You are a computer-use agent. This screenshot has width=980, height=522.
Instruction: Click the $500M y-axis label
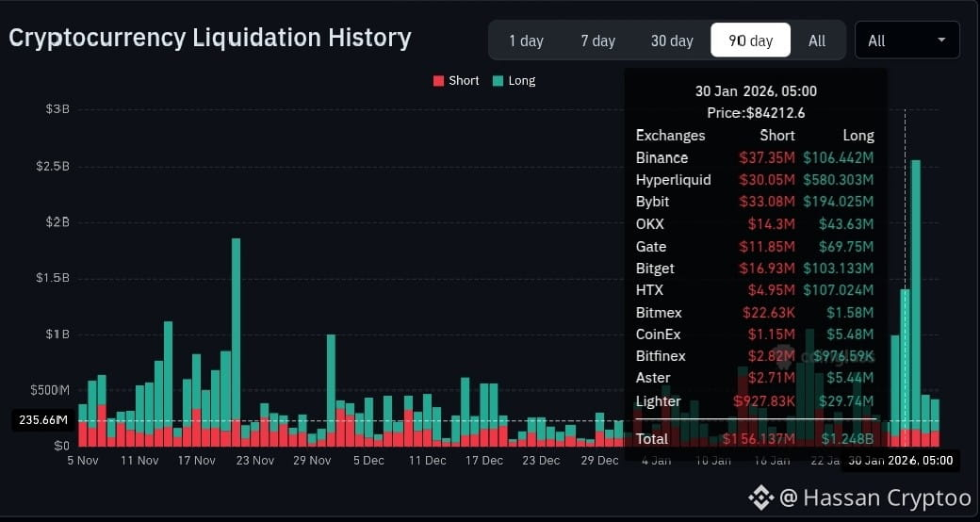(x=50, y=390)
